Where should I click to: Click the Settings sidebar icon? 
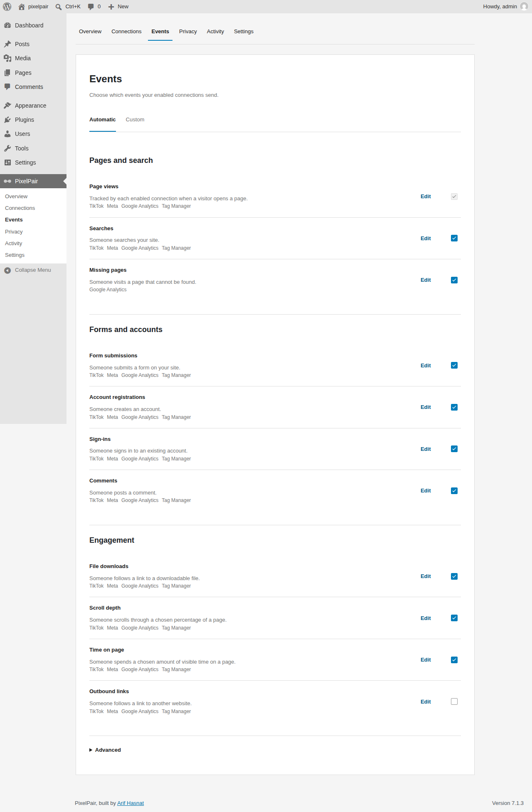(x=7, y=162)
